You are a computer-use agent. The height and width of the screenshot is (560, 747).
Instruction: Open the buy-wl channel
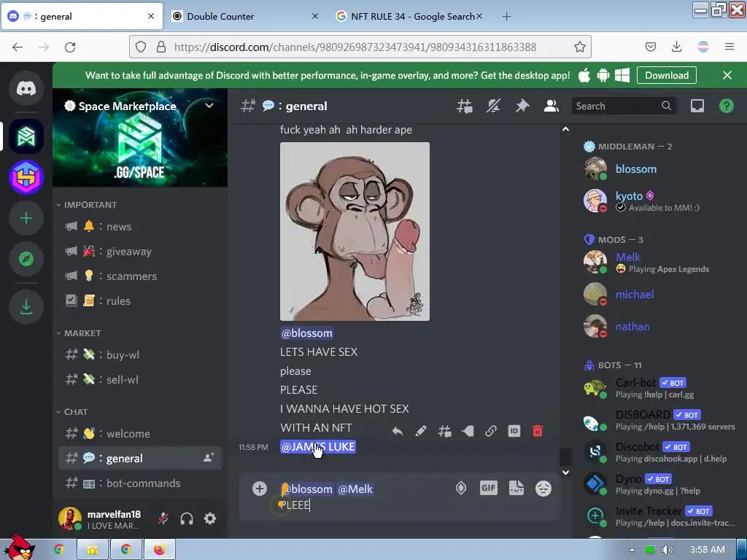pos(140,355)
